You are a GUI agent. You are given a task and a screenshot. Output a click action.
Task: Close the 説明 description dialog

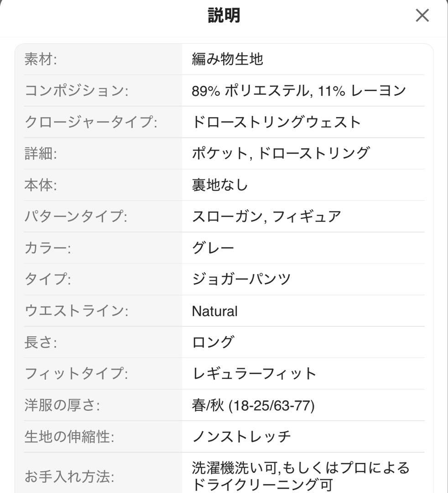pos(422,16)
